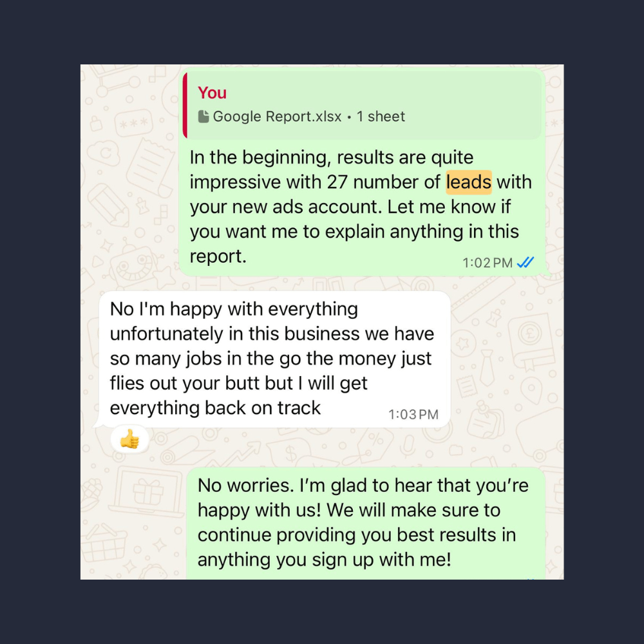Select the highlighted word leads
644x644 pixels.
(469, 182)
